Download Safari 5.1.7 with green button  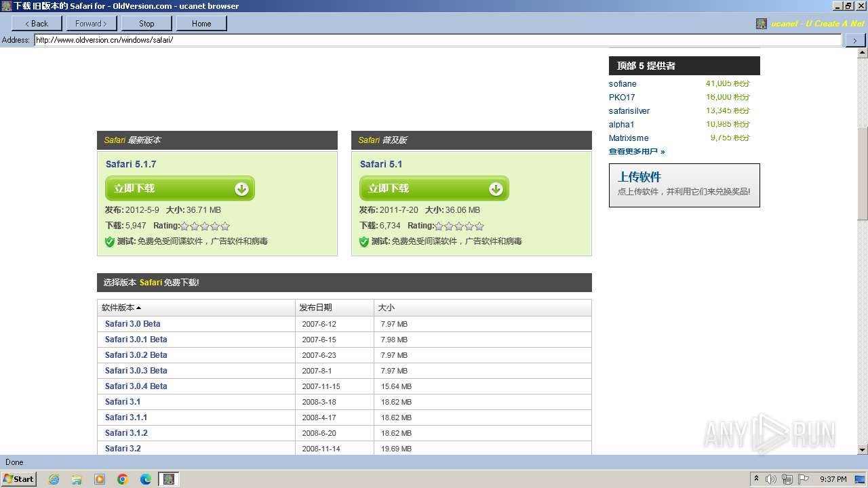(x=180, y=188)
